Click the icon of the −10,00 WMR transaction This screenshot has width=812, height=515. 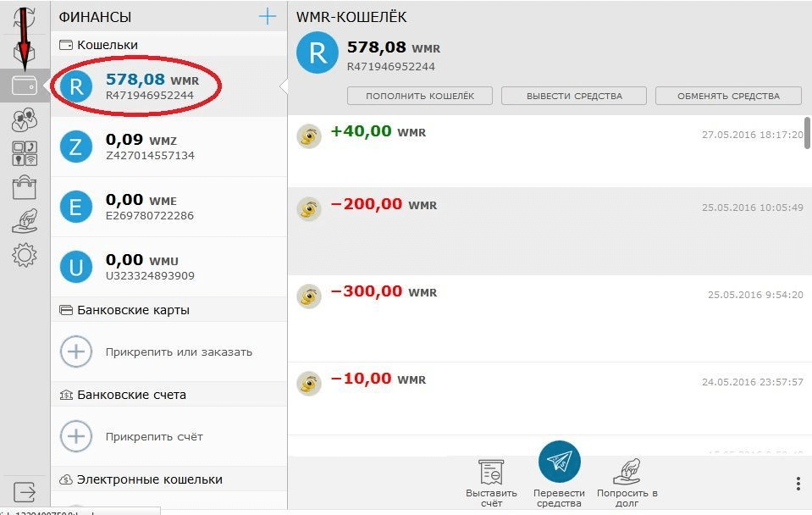pyautogui.click(x=309, y=384)
